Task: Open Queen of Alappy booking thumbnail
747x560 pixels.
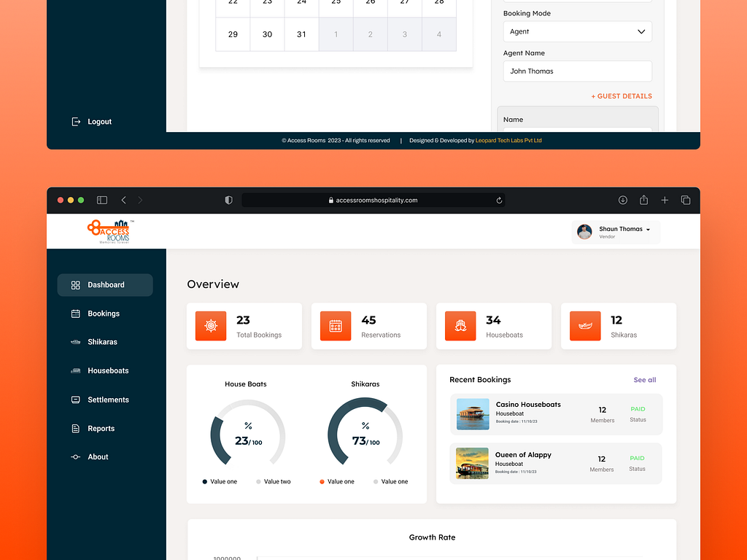Action: pos(472,463)
